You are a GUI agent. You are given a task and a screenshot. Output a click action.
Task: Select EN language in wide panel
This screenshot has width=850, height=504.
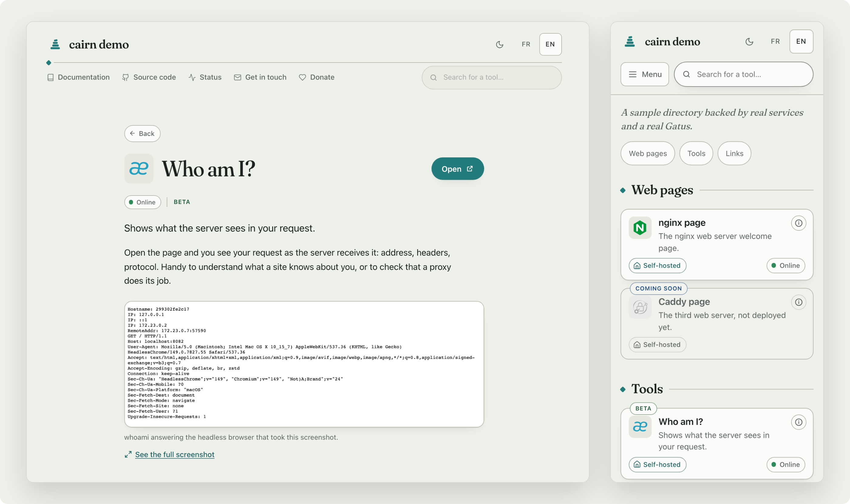coord(550,44)
